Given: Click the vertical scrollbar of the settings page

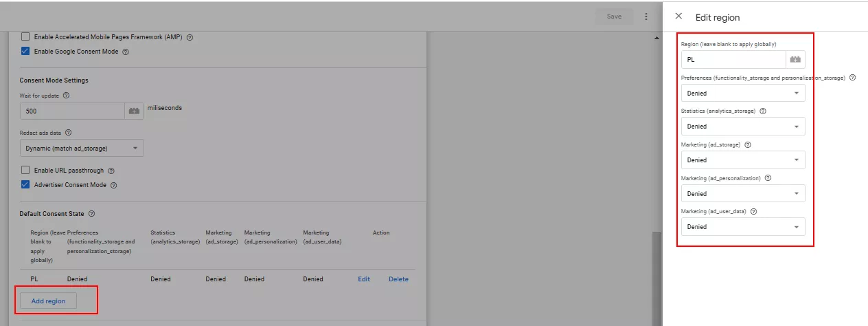Looking at the screenshot, I should [x=657, y=279].
